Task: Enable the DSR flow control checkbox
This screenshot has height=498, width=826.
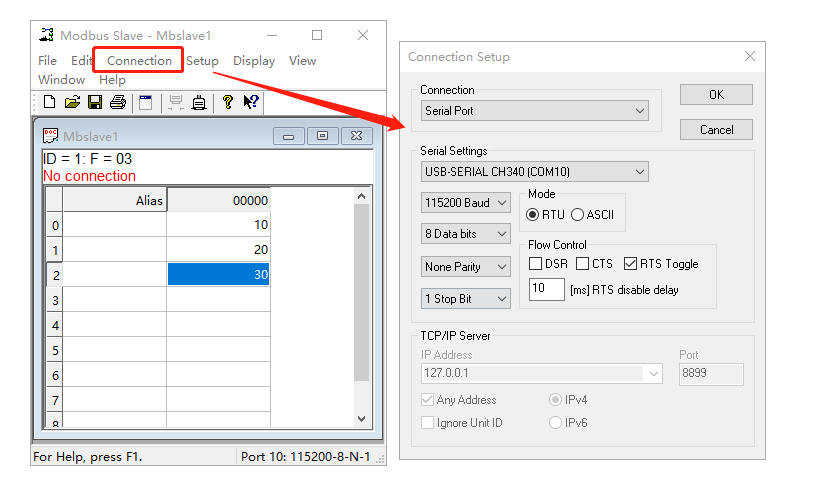Action: tap(535, 263)
